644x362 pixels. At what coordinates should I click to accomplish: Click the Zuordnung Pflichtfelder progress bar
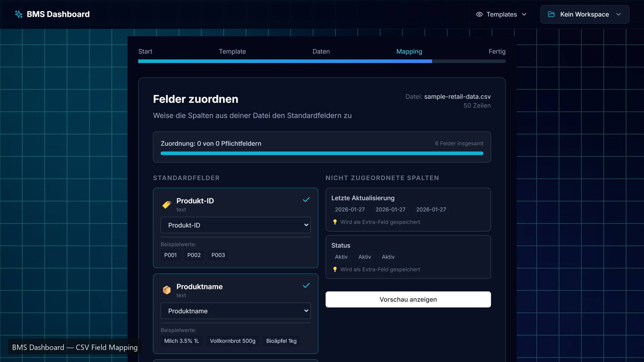pos(322,154)
